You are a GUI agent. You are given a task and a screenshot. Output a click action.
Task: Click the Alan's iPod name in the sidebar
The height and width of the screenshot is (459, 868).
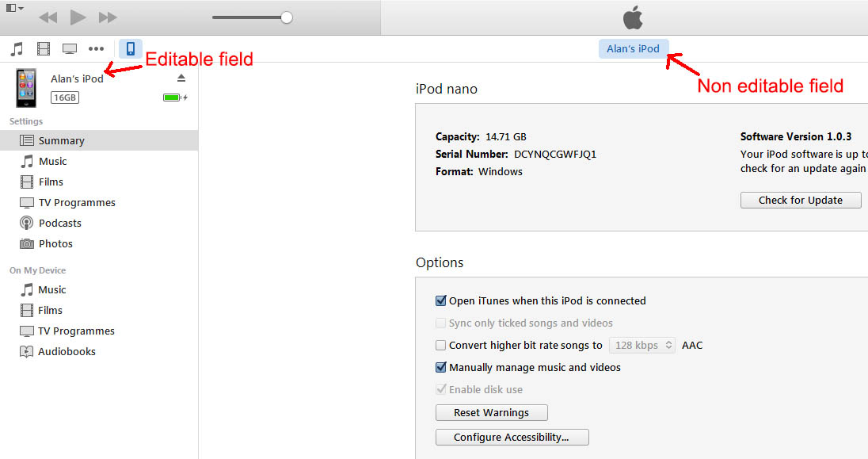click(x=77, y=78)
